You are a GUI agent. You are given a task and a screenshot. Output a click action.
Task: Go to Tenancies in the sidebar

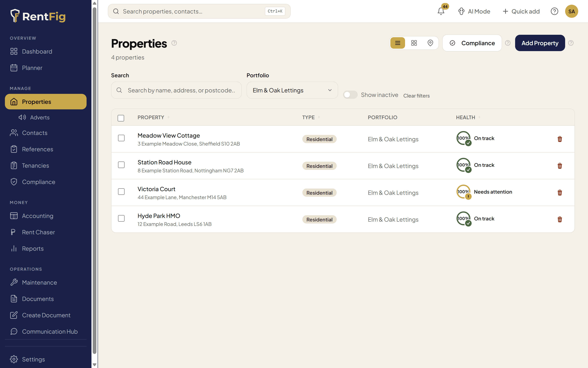pos(46,166)
